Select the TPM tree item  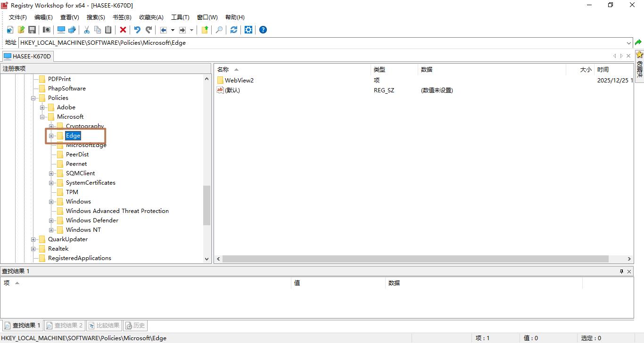coord(72,192)
